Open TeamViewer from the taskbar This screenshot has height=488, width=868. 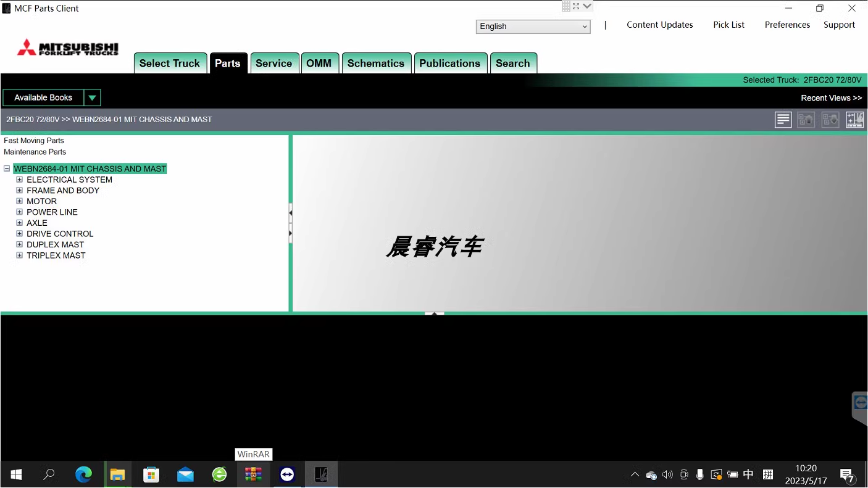tap(287, 474)
